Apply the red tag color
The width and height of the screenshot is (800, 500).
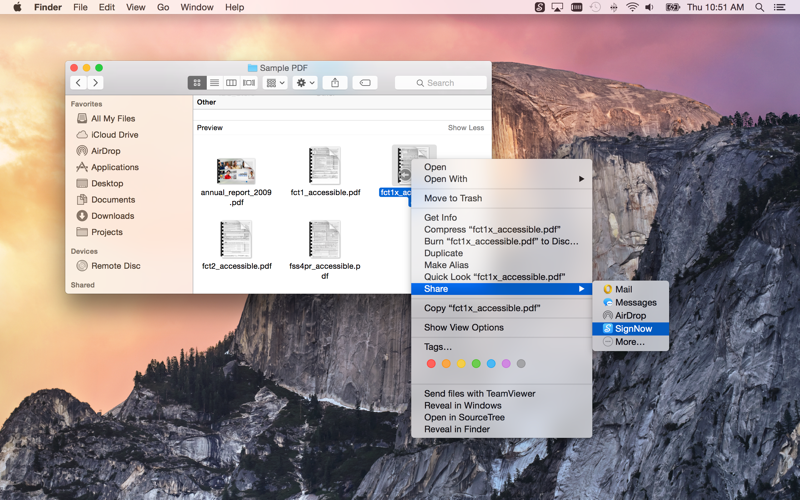[x=431, y=364]
